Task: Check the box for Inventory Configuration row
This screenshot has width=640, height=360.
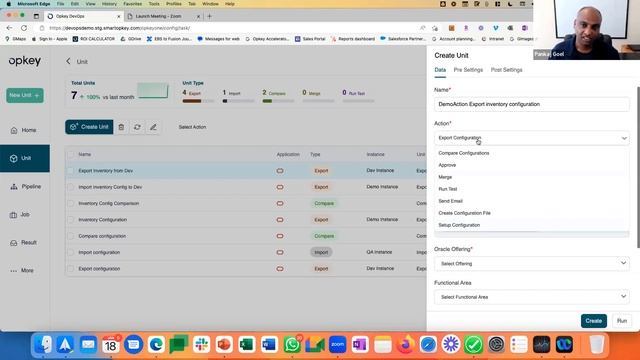Action: point(71,220)
